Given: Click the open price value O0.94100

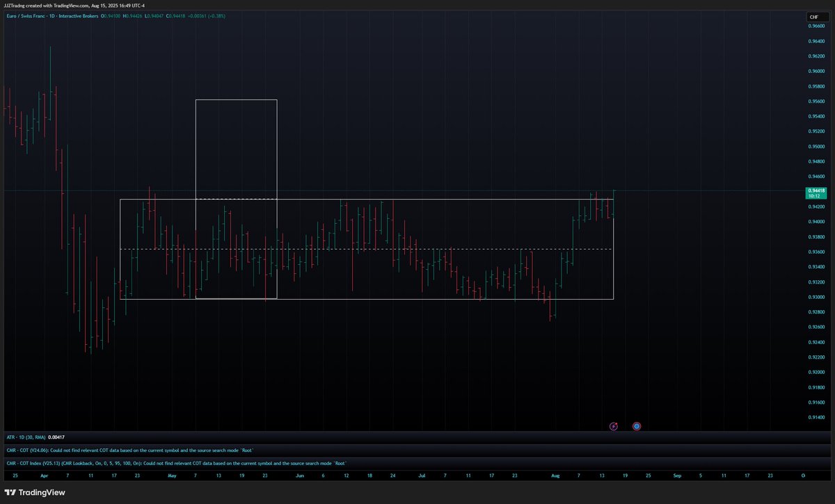Looking at the screenshot, I should [110, 15].
